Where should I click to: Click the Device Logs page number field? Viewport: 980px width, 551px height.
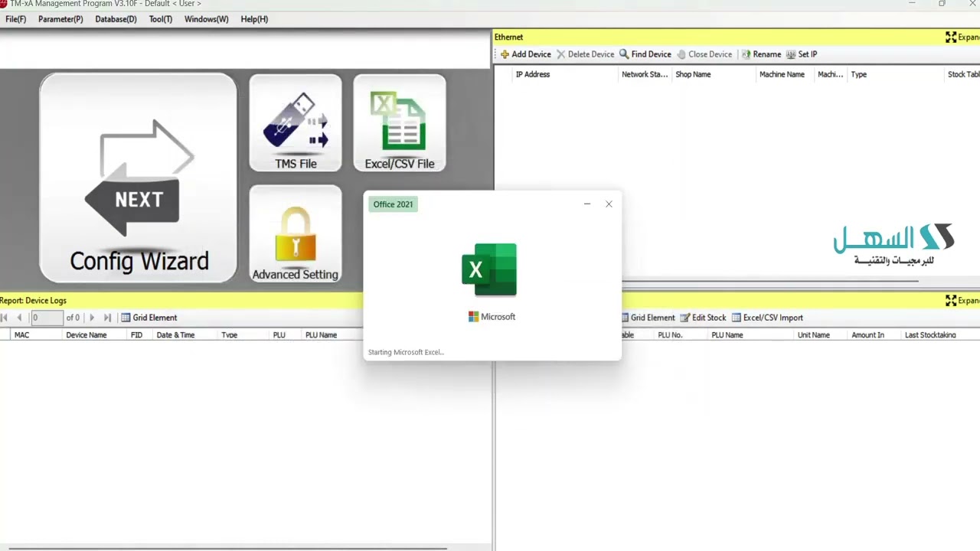point(47,318)
